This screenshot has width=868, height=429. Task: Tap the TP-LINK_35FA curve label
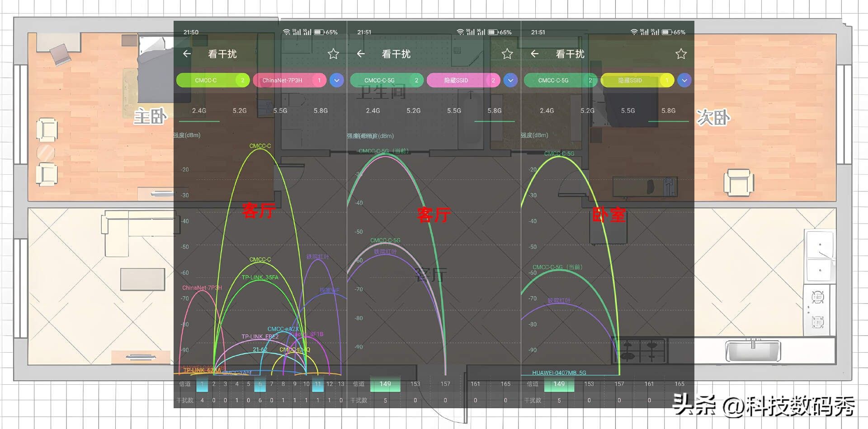260,277
